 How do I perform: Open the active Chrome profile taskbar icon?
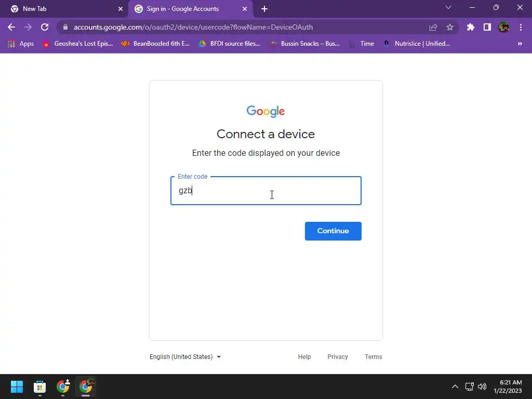tap(86, 387)
